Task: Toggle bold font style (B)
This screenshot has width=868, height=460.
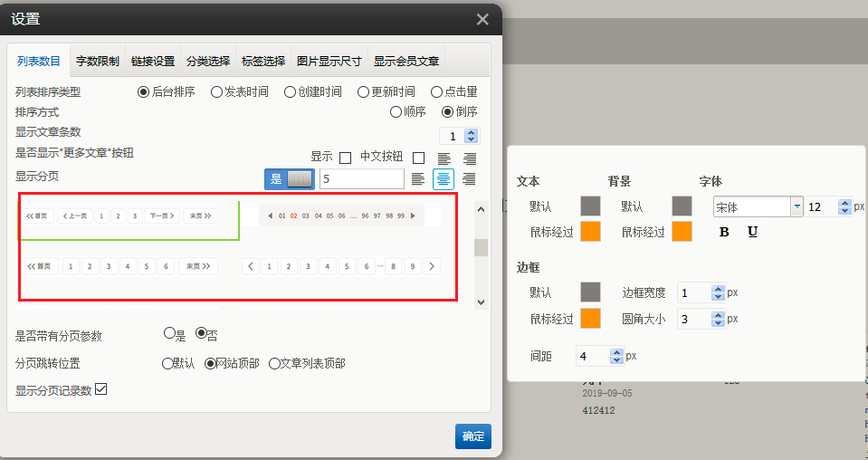Action: [x=724, y=232]
